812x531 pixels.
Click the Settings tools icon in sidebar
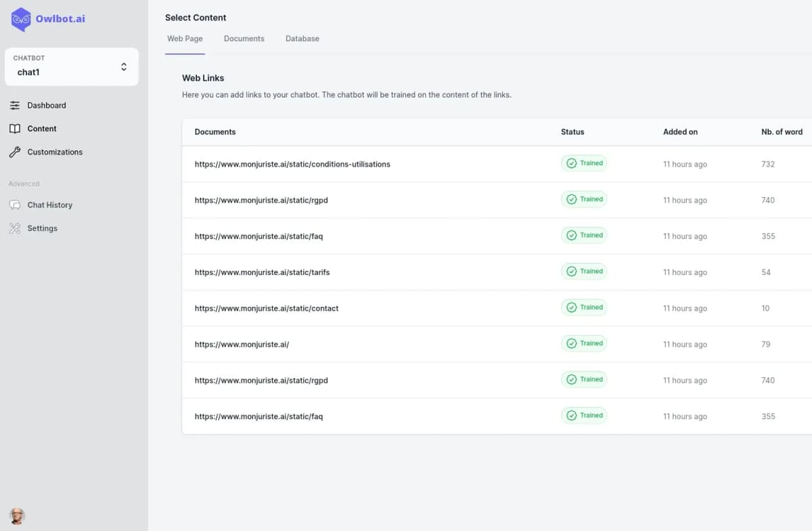tap(15, 228)
